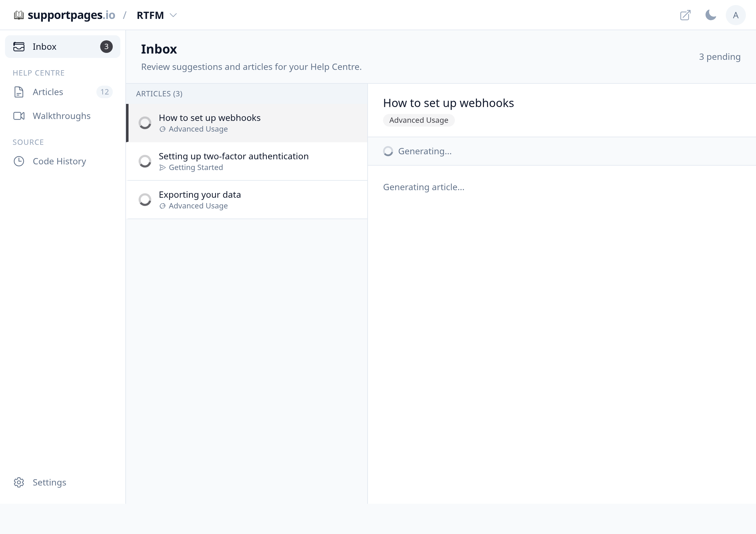Select Setting up two-factor authentication article
Image resolution: width=756 pixels, height=534 pixels.
(247, 162)
